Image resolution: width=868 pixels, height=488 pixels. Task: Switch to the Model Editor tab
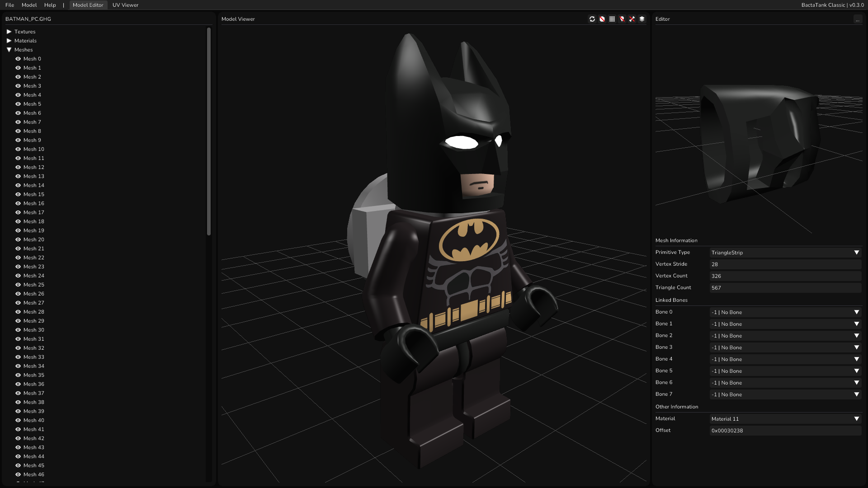(88, 5)
